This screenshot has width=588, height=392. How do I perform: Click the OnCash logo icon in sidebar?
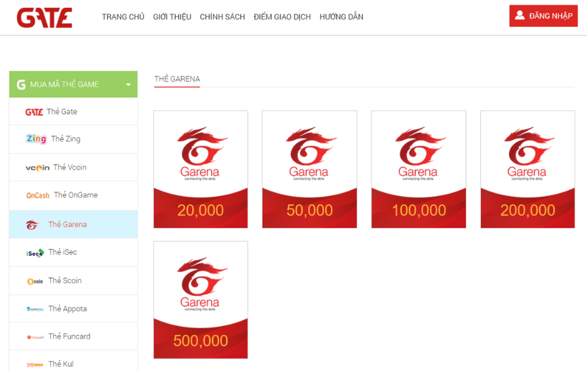coord(37,195)
